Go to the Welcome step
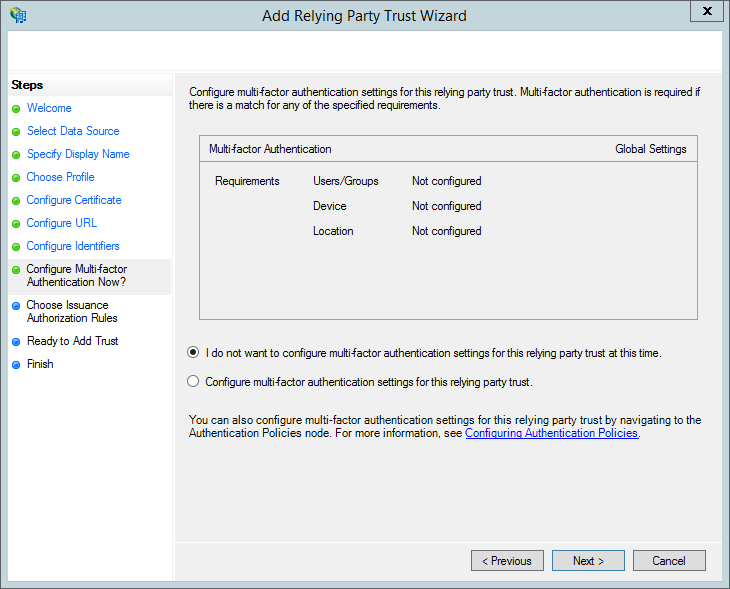This screenshot has height=589, width=730. pyautogui.click(x=49, y=108)
